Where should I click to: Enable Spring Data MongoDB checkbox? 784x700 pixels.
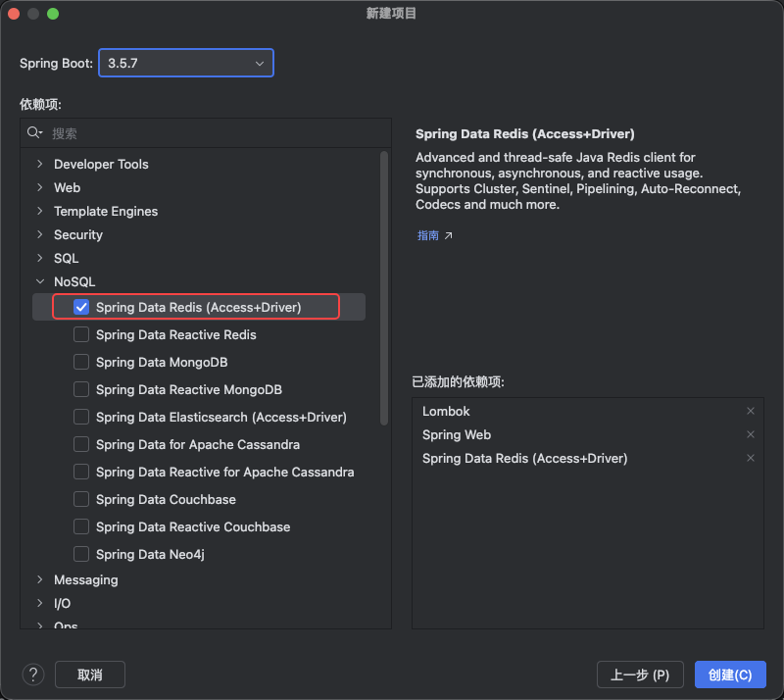(81, 363)
